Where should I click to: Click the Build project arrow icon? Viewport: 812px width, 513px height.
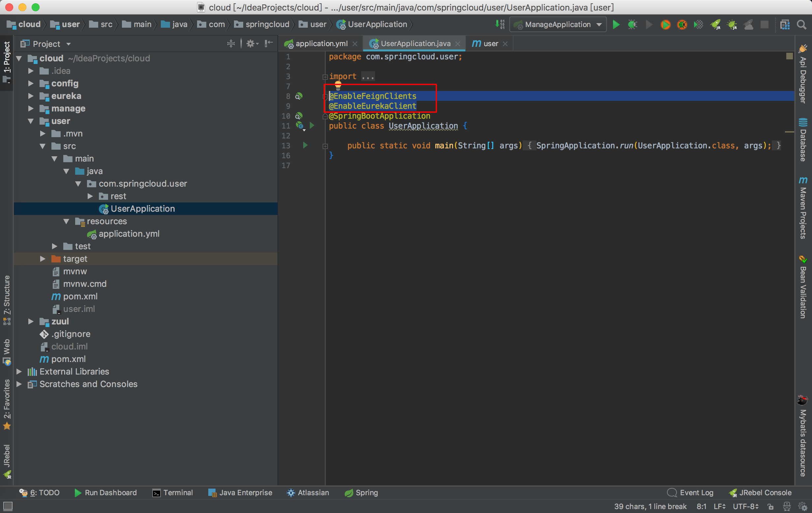tap(499, 25)
